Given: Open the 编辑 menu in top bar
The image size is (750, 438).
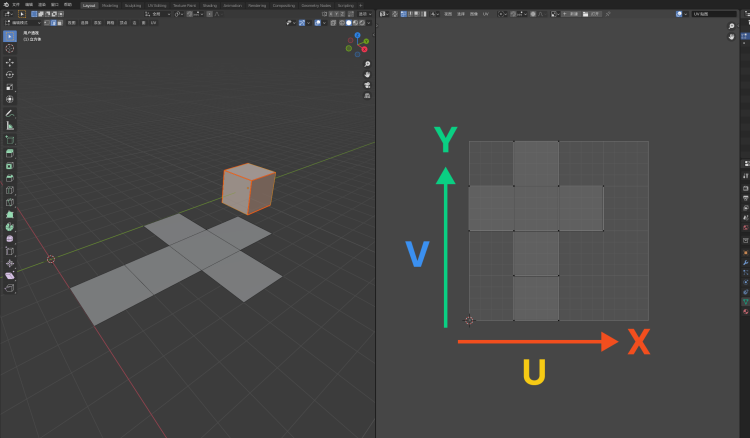Looking at the screenshot, I should click(x=29, y=5).
